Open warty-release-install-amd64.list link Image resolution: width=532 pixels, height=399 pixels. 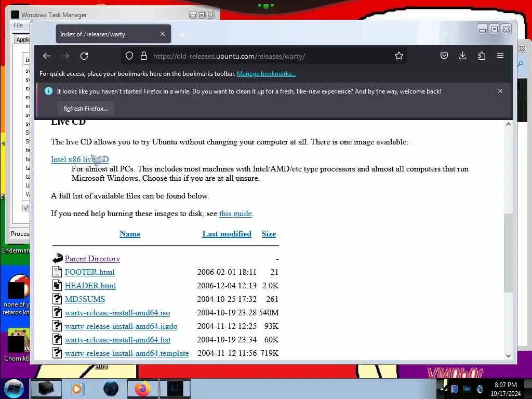tap(118, 340)
